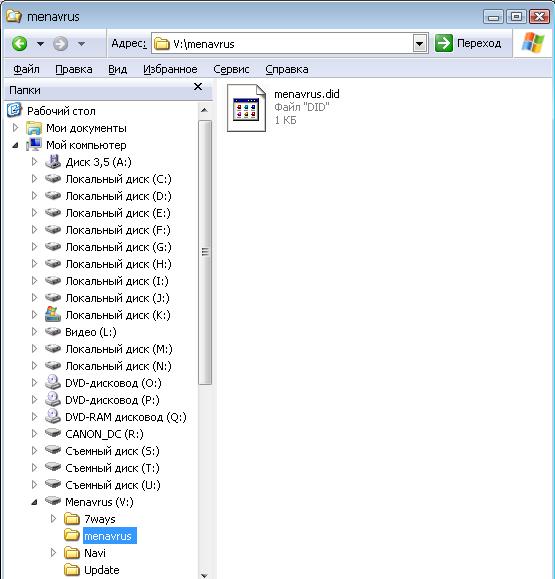Image resolution: width=555 pixels, height=579 pixels.
Task: Click the folder tree scroll-up arrow
Action: tap(204, 110)
